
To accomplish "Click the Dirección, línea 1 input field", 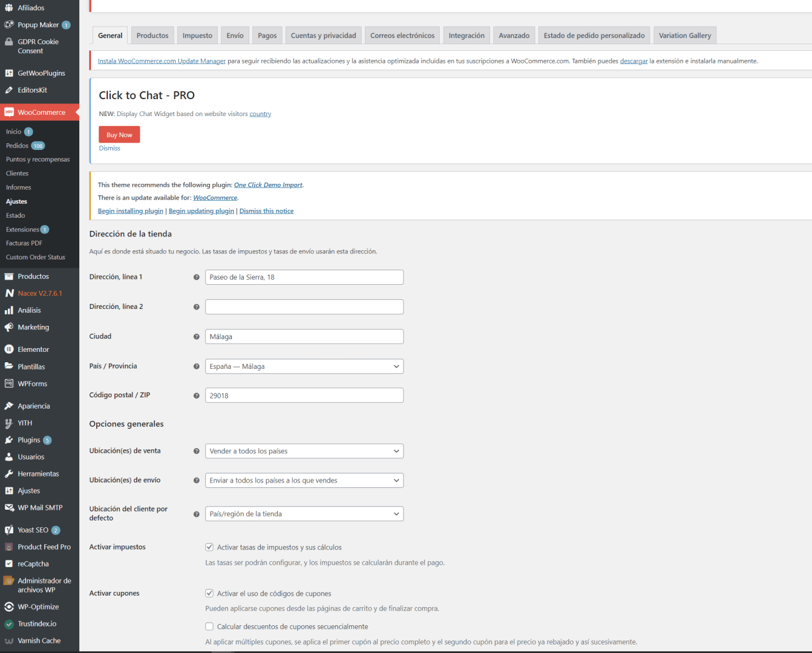I will [304, 278].
